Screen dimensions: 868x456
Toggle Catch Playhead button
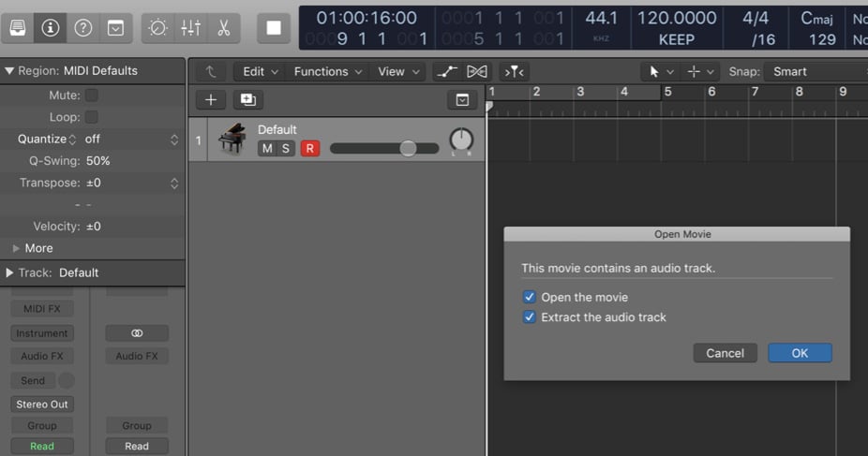(x=515, y=72)
